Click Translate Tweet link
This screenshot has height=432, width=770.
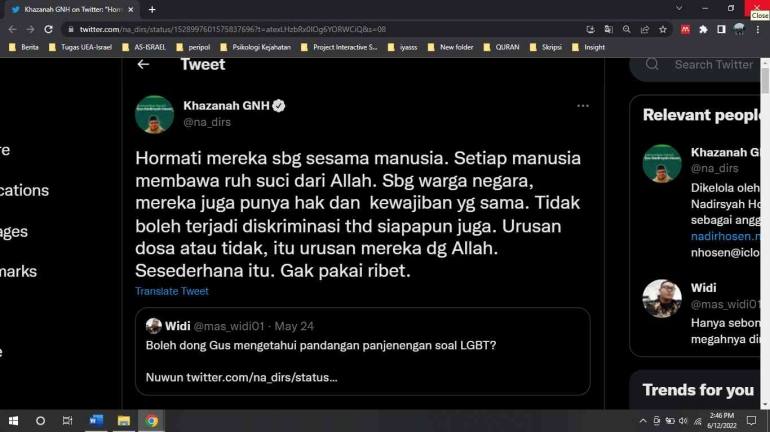point(172,291)
